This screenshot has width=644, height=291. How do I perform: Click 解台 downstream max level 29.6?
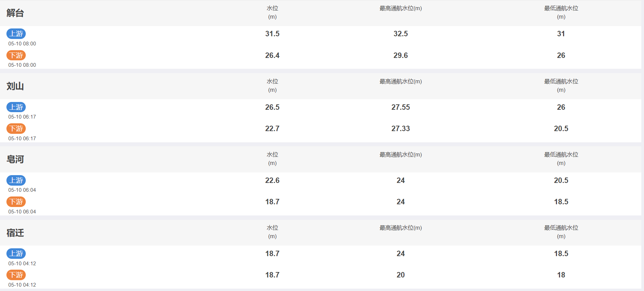(401, 55)
